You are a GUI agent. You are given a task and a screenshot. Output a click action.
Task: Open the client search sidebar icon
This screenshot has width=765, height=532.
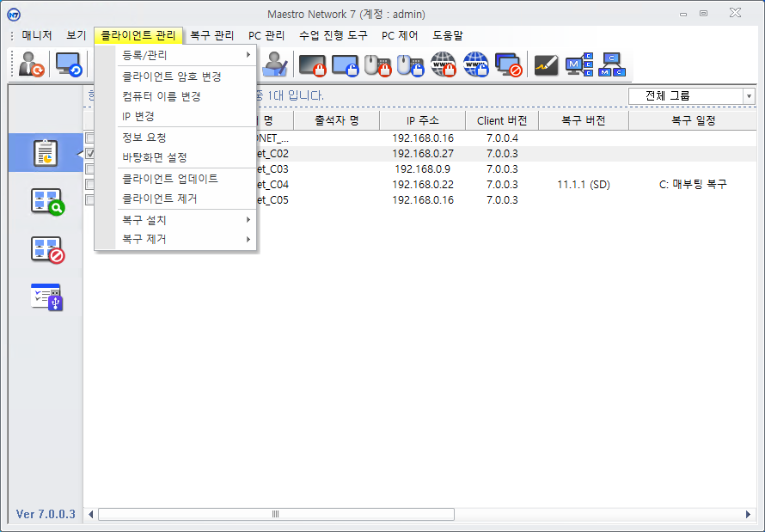(x=47, y=202)
